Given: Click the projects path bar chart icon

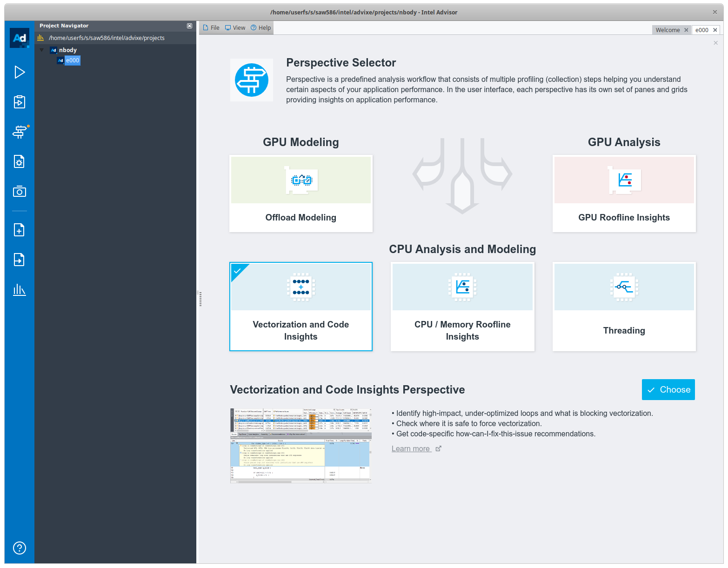Looking at the screenshot, I should [x=41, y=38].
